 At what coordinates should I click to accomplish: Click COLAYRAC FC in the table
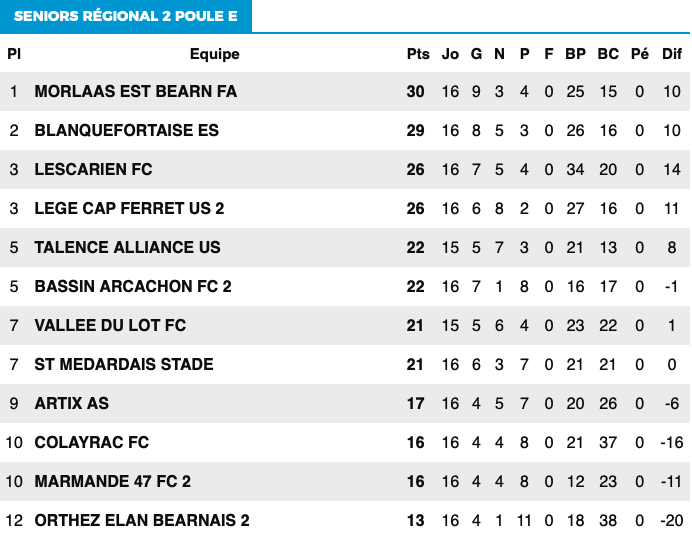92,442
